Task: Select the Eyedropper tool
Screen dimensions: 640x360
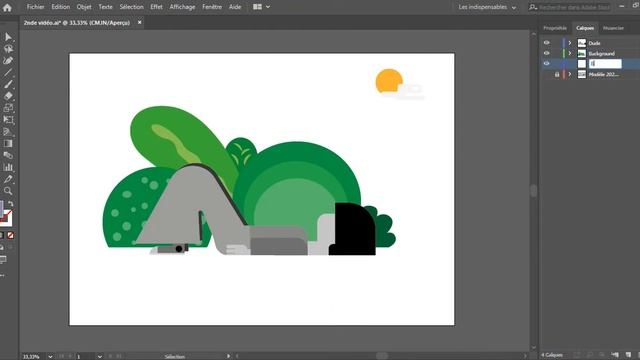Action: [x=8, y=179]
